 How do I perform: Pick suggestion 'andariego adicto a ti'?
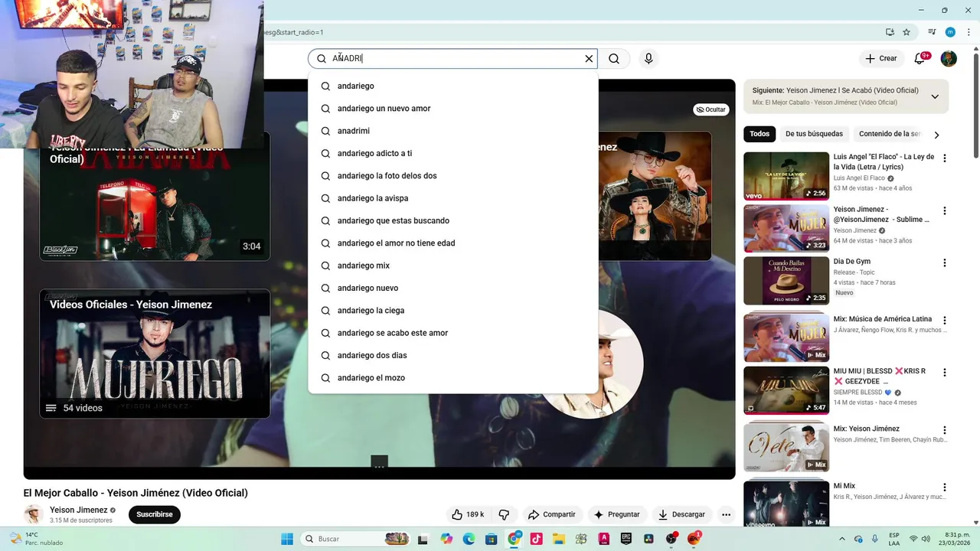click(453, 154)
